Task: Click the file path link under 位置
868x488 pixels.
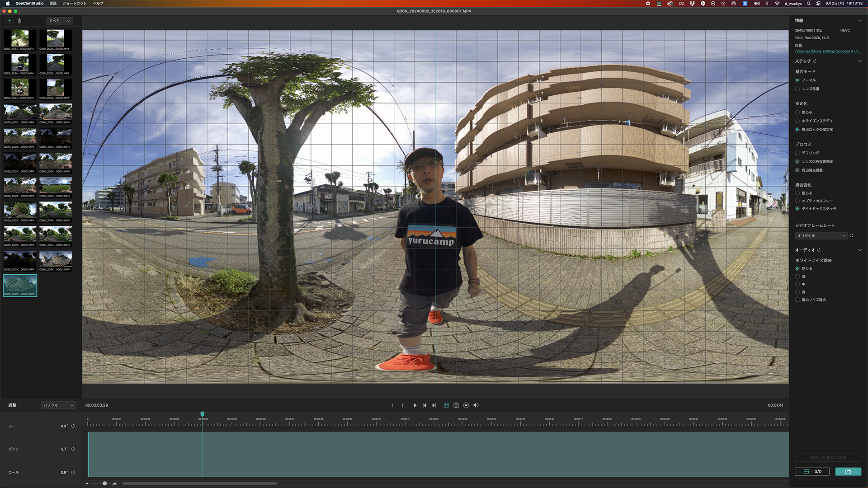Action: pos(827,51)
